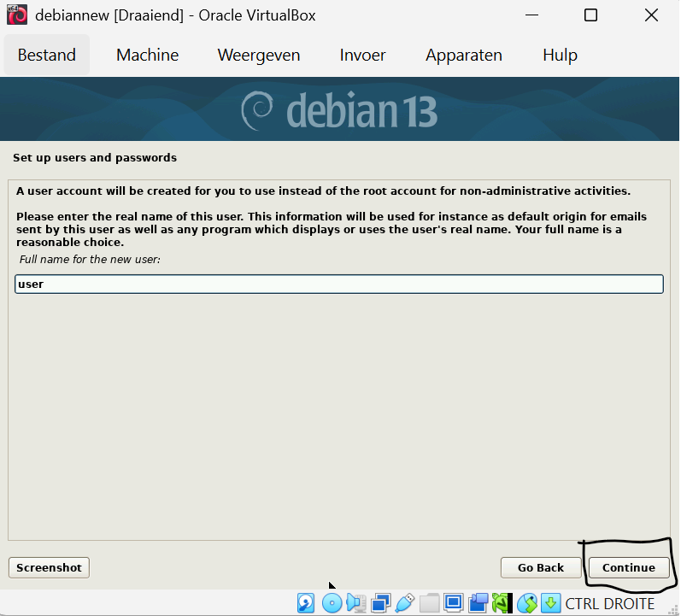Open the Machine menu
This screenshot has height=616, width=681.
(148, 56)
